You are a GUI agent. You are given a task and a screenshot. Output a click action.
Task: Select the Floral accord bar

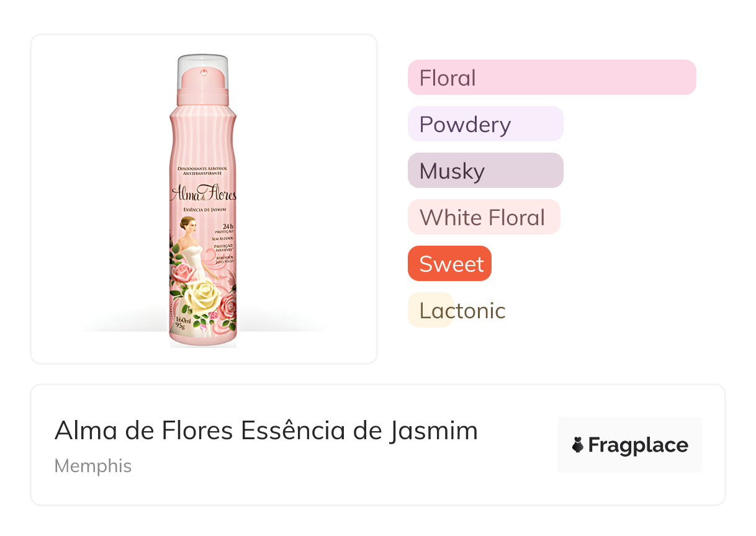[x=551, y=78]
